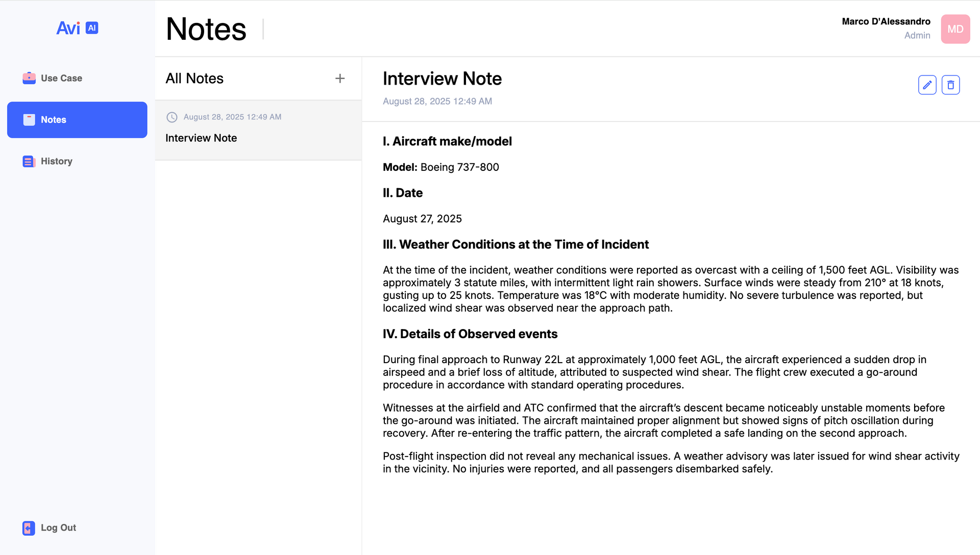Viewport: 980px width, 555px height.
Task: Click the clock icon in the note list
Action: pyautogui.click(x=172, y=117)
